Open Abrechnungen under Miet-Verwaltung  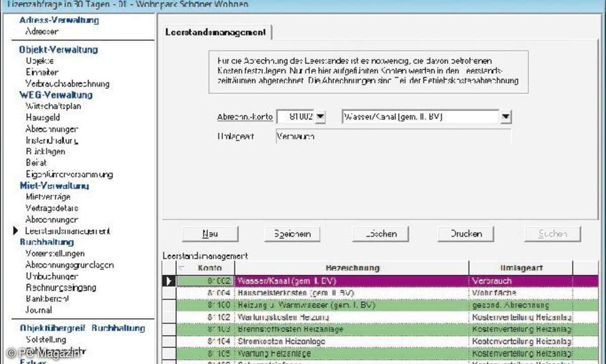pos(52,219)
